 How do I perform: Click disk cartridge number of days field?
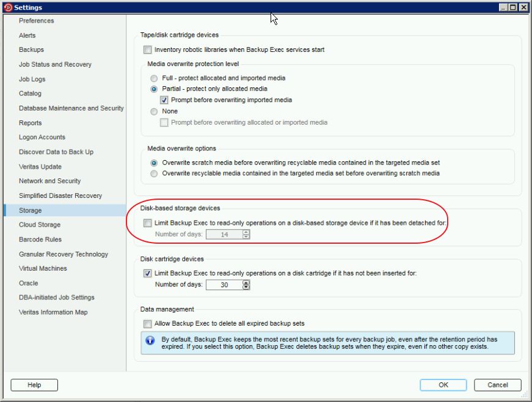(x=224, y=285)
